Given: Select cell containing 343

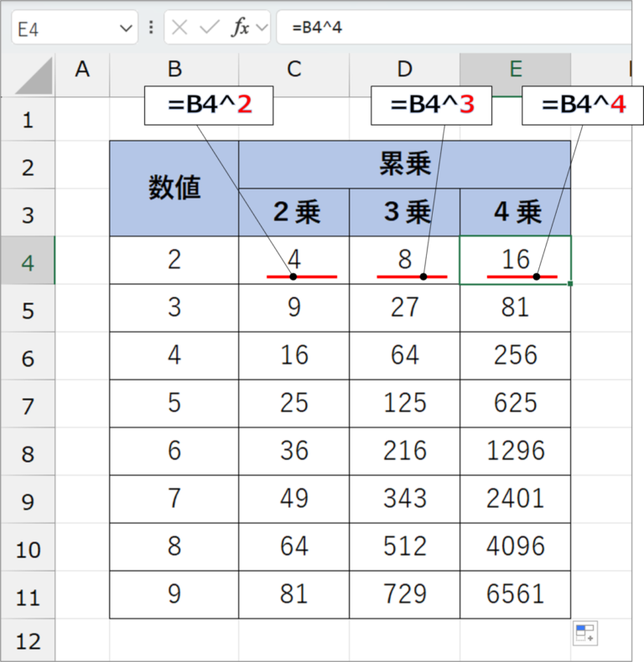Looking at the screenshot, I should coord(404,499).
